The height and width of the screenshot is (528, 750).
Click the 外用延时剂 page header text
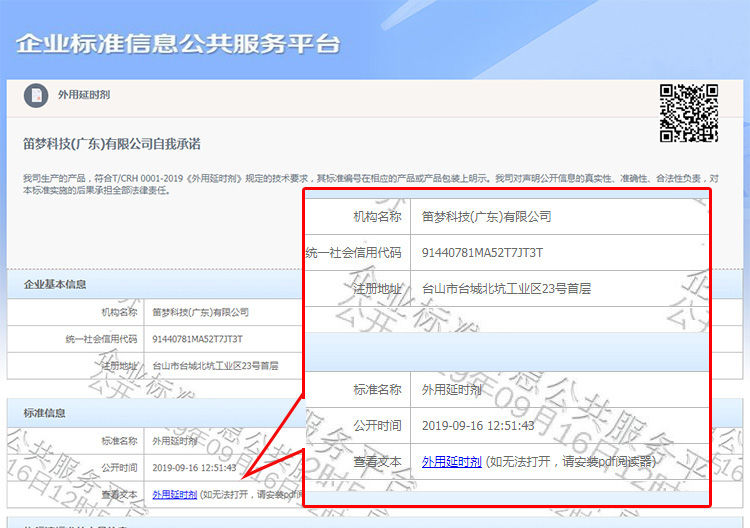pos(84,95)
